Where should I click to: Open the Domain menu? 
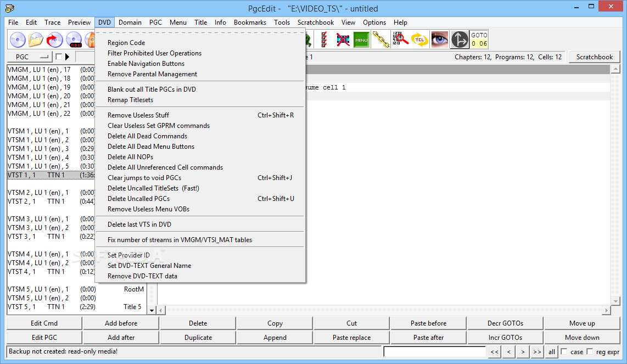pyautogui.click(x=130, y=23)
